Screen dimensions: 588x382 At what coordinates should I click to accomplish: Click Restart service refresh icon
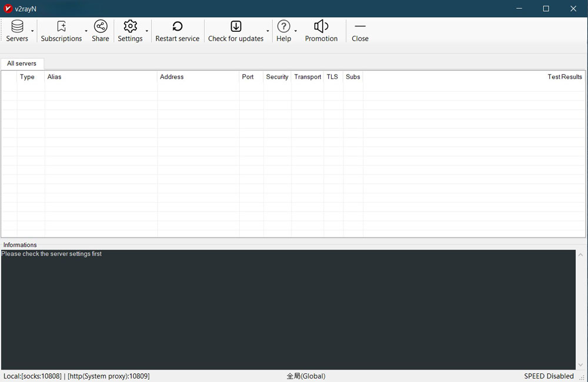pyautogui.click(x=178, y=26)
